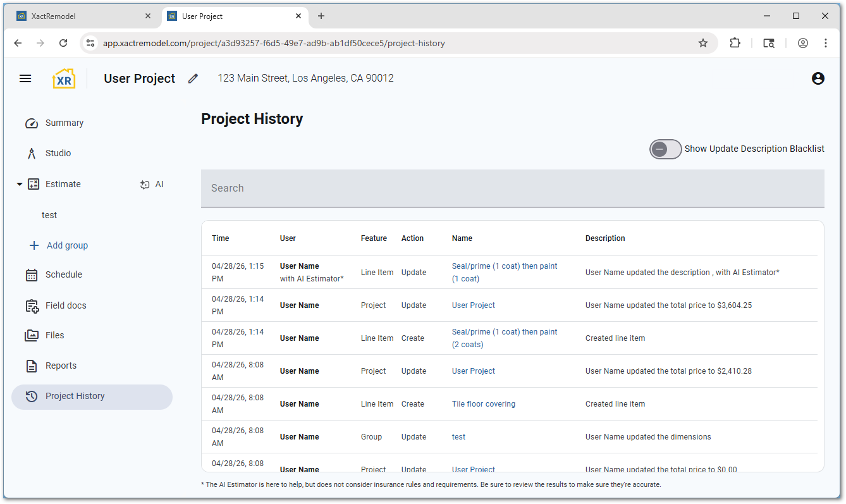Click the AI estimator sparkle icon
The image size is (846, 504).
tap(145, 185)
